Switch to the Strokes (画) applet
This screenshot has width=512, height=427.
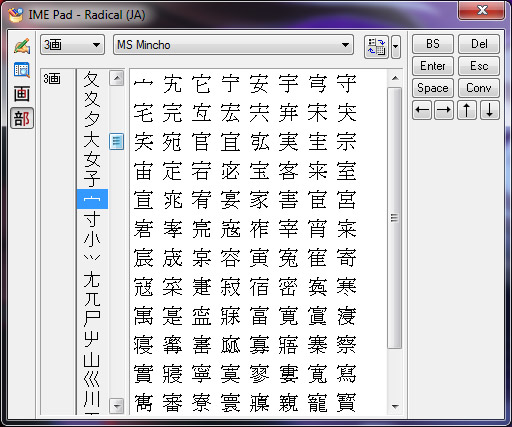click(22, 94)
